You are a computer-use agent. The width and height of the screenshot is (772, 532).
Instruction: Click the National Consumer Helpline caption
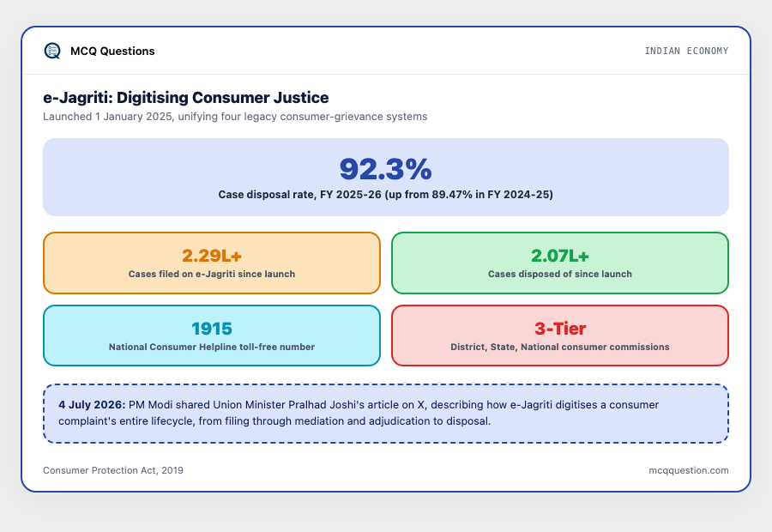coord(212,347)
